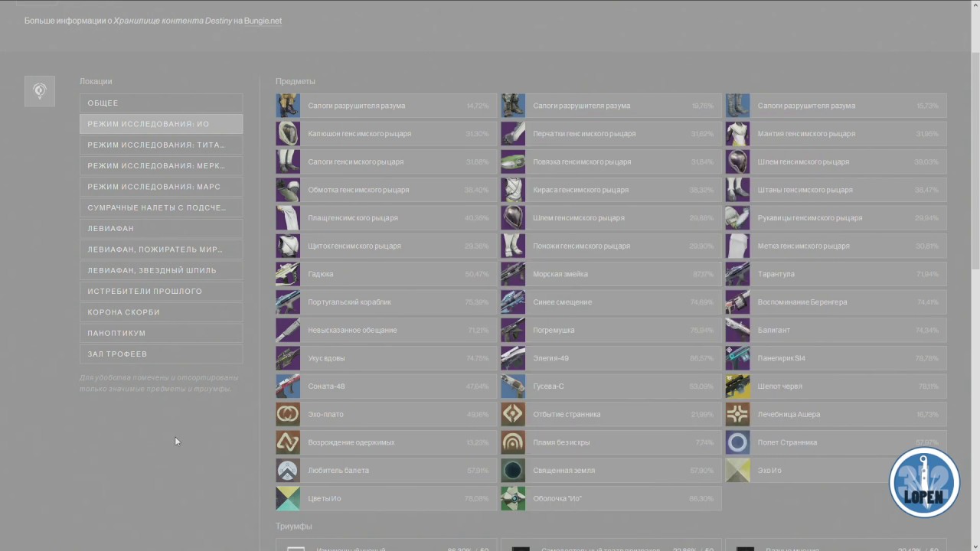Click the Эхо Ио shader icon

point(737,471)
